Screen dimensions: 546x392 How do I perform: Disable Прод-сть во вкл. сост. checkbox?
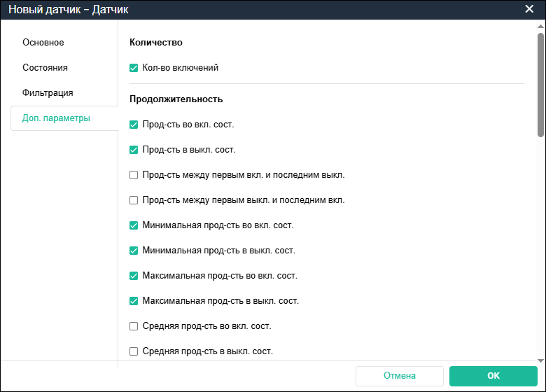click(134, 125)
